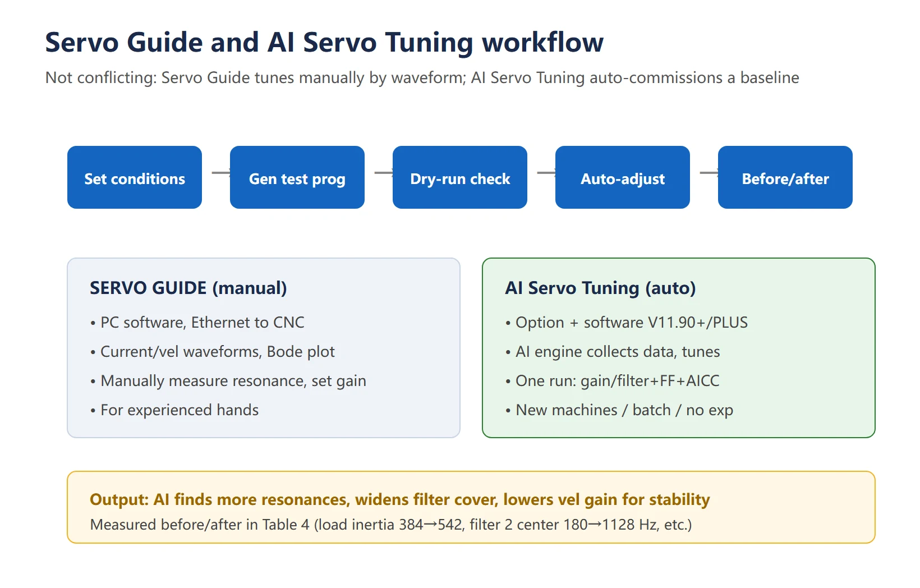
Task: Click the "SERVO GUIDE (manual)" heading
Action: 188,288
